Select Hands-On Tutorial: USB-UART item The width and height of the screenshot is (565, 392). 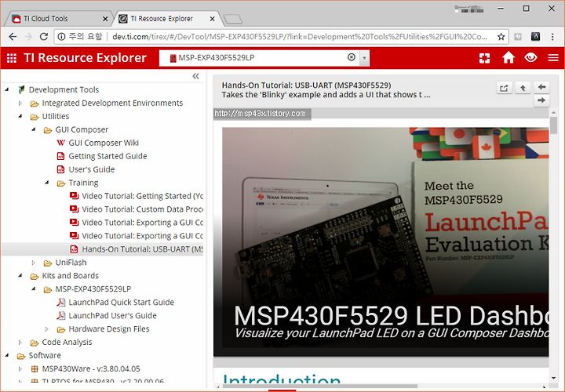pyautogui.click(x=142, y=249)
